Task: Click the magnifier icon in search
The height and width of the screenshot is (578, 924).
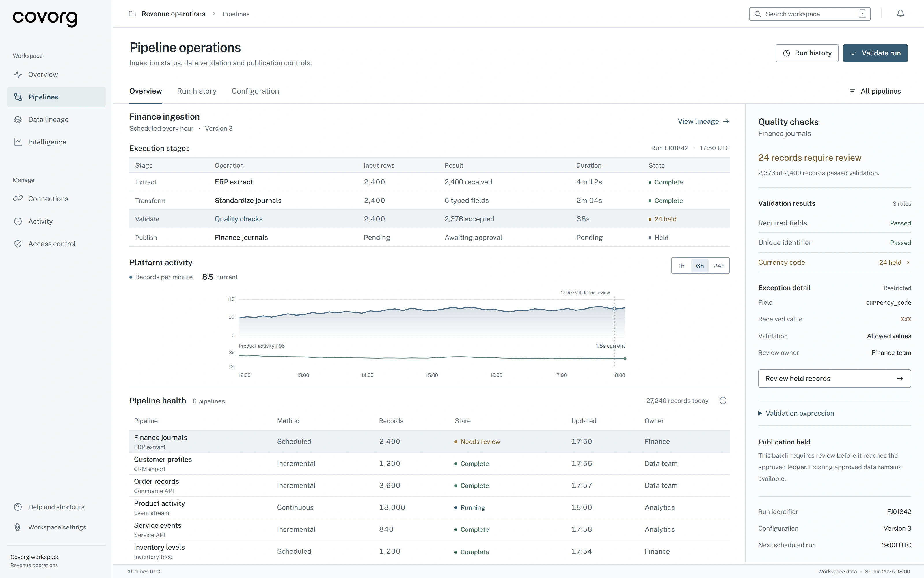Action: coord(757,14)
